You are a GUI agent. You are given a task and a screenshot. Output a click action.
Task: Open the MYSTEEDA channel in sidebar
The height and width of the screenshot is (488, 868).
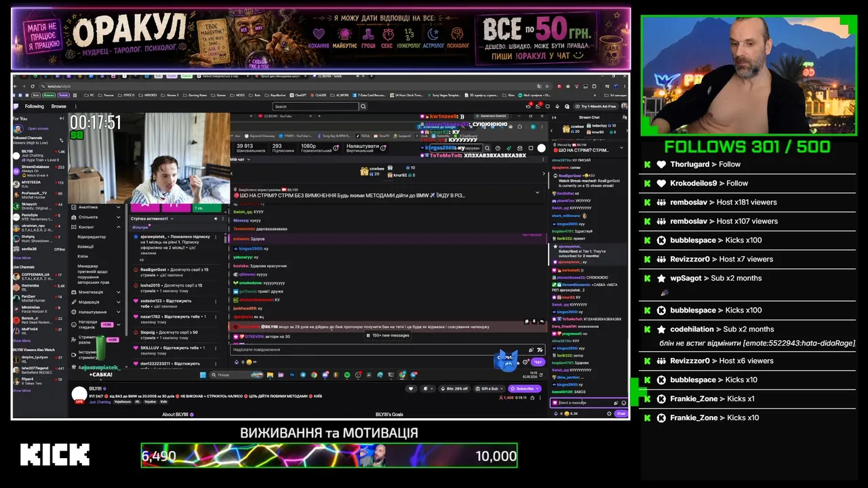(39, 184)
